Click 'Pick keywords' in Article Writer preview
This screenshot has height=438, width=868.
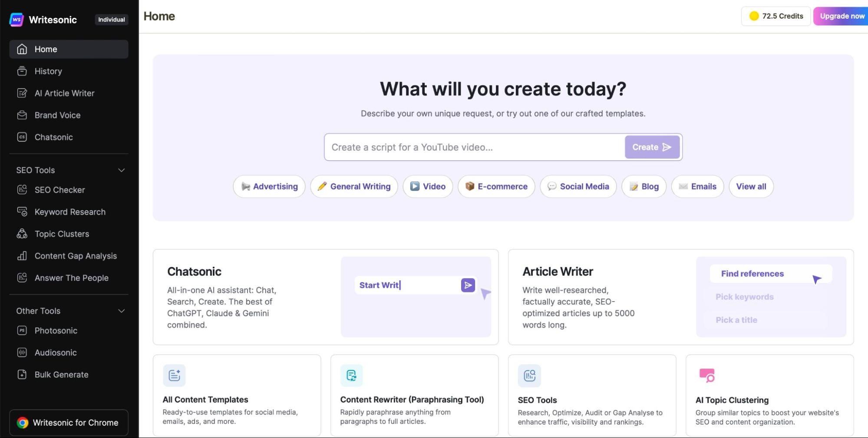[745, 297]
